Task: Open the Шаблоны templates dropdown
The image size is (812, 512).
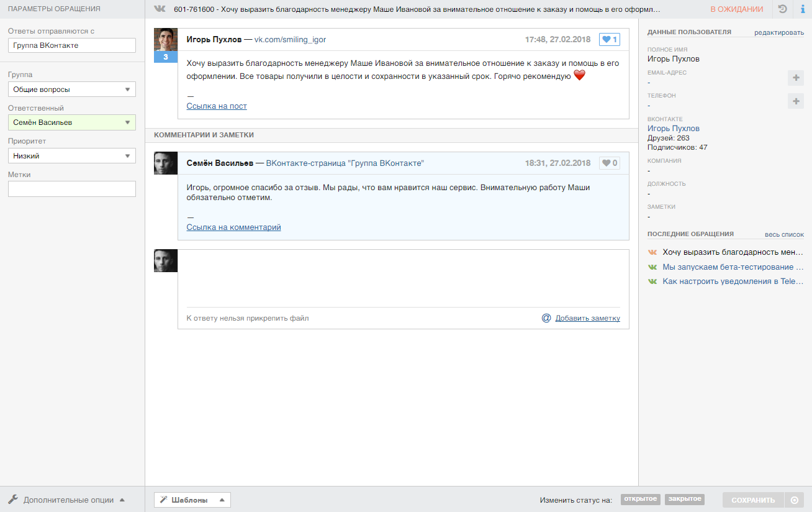Action: [192, 500]
